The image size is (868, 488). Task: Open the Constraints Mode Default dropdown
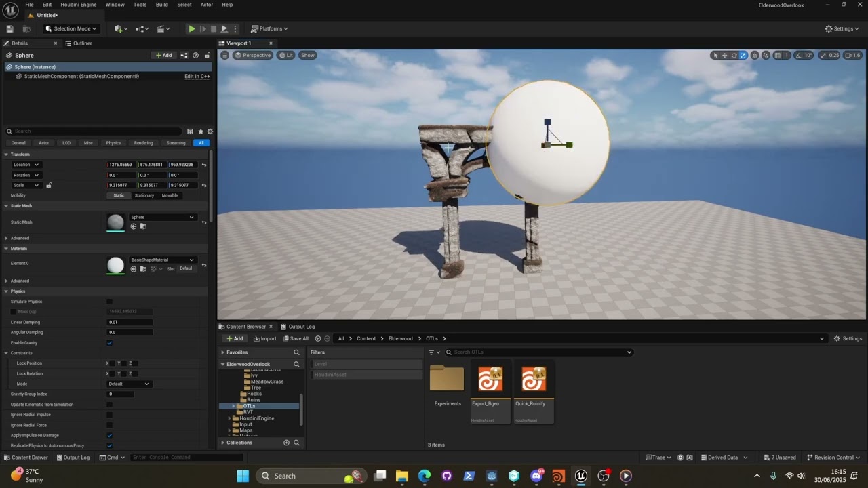click(x=129, y=384)
